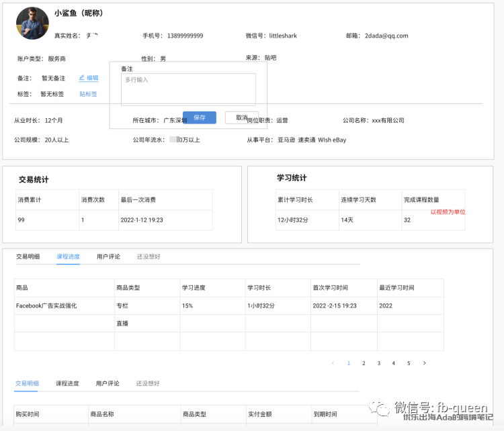Open lower 还没想好 tab
Viewport: 504px width, 431px height.
point(148,383)
